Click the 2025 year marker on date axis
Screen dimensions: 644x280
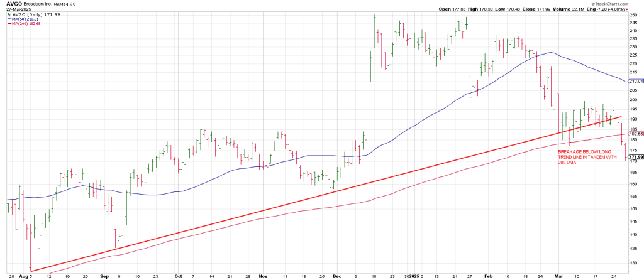point(409,275)
